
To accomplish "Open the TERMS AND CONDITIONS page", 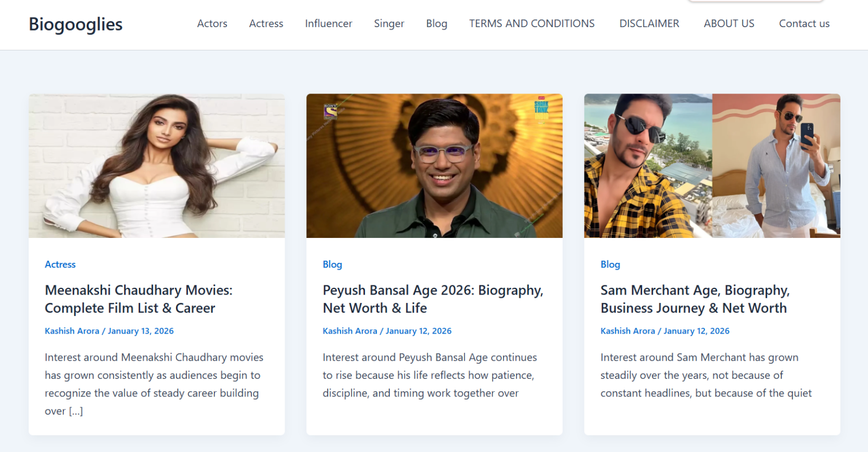I will point(532,23).
